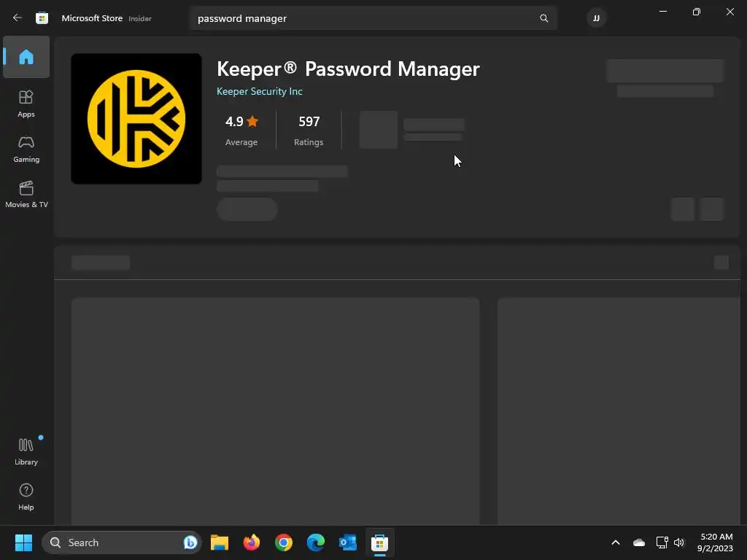
Task: Open the volume speaker tray icon
Action: click(x=679, y=542)
